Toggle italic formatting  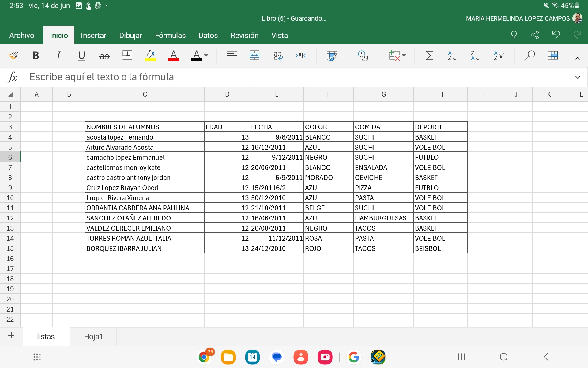click(58, 56)
